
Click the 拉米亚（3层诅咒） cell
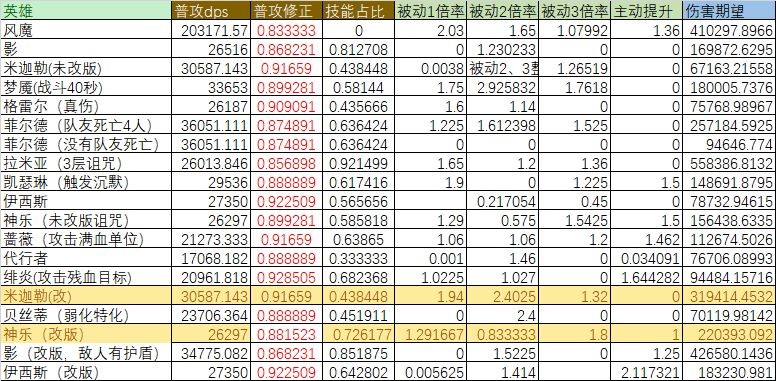[x=86, y=163]
